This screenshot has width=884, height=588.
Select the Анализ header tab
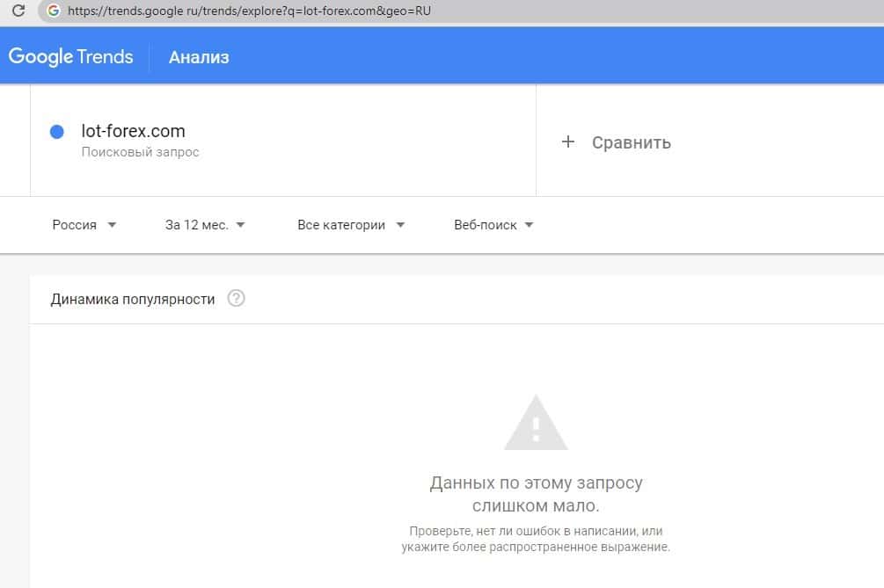199,57
